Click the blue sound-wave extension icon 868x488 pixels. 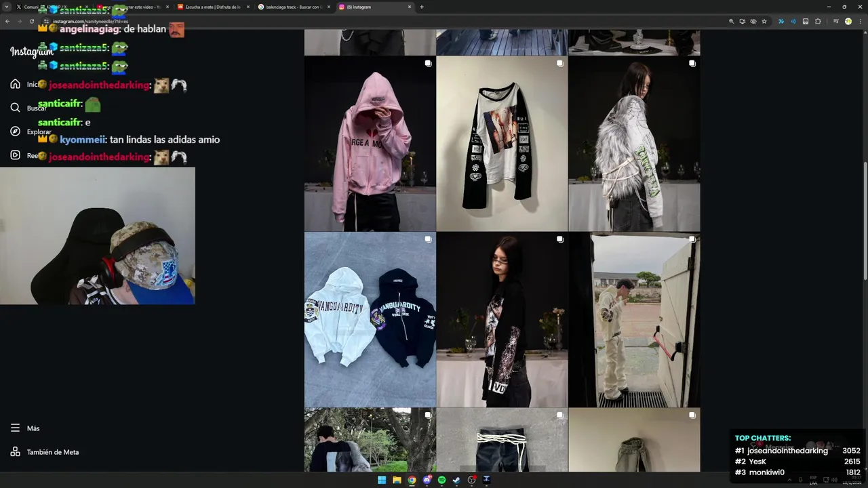point(793,21)
